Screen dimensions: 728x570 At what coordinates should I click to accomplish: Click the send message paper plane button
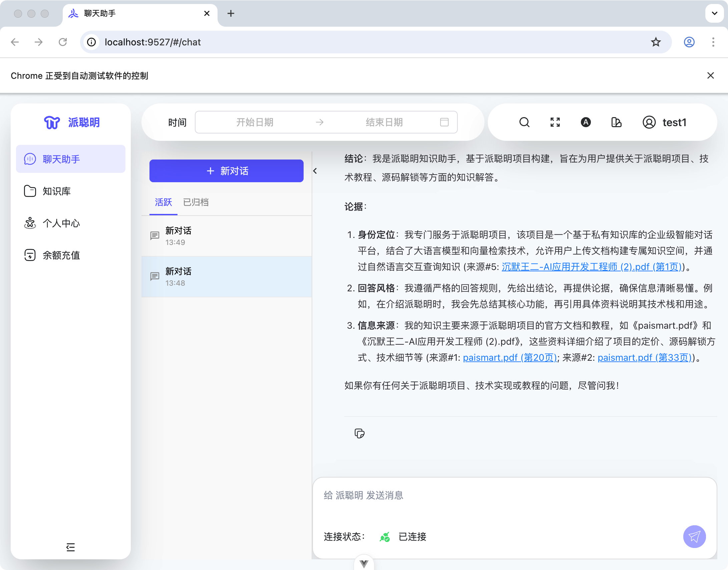694,536
